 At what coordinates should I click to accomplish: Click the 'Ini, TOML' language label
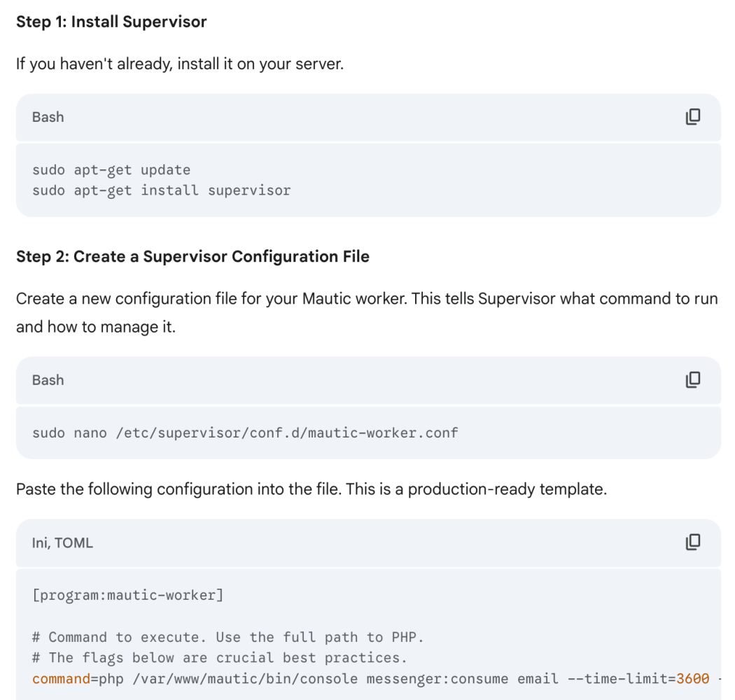click(62, 542)
